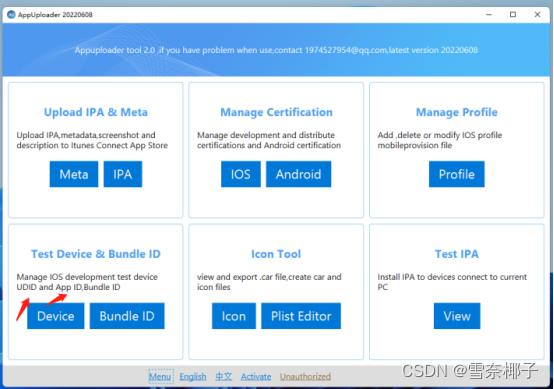This screenshot has width=554, height=389.
Task: Open Android certificate management
Action: click(299, 174)
